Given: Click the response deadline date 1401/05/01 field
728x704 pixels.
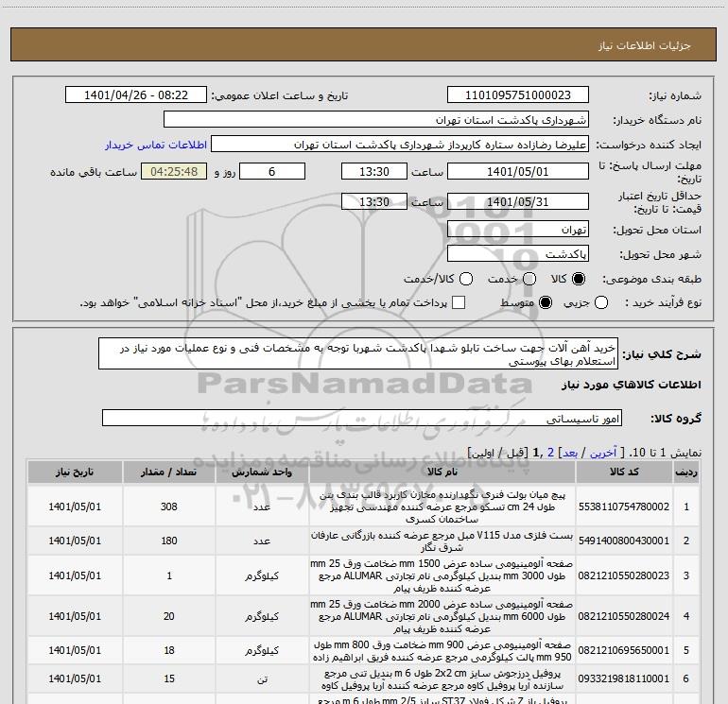Looking at the screenshot, I should [x=518, y=171].
